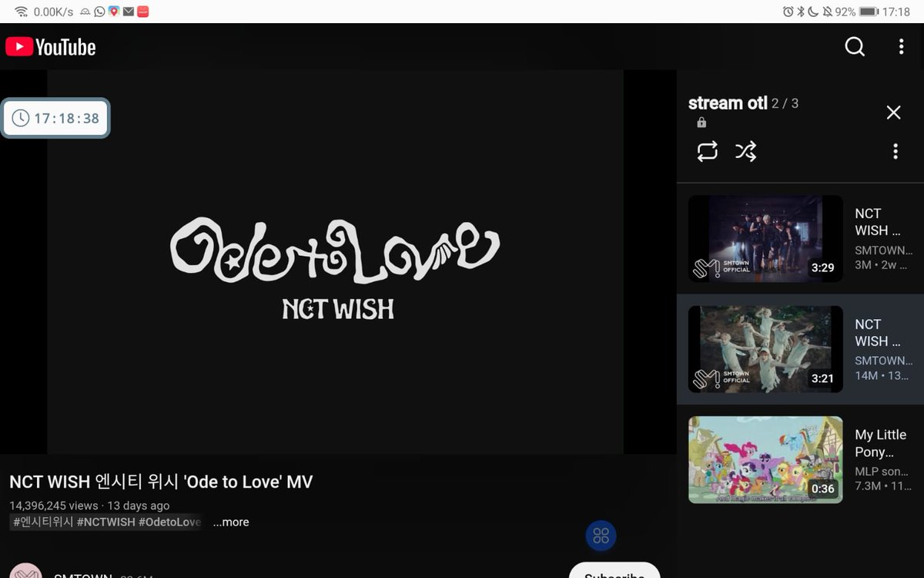Close the stream otl playlist panel
924x578 pixels.
pos(893,113)
